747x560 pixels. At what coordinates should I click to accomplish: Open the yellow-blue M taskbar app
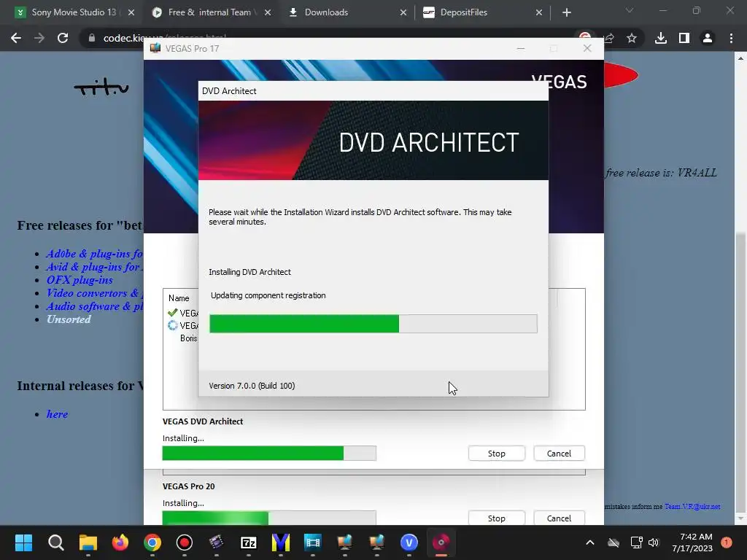281,542
